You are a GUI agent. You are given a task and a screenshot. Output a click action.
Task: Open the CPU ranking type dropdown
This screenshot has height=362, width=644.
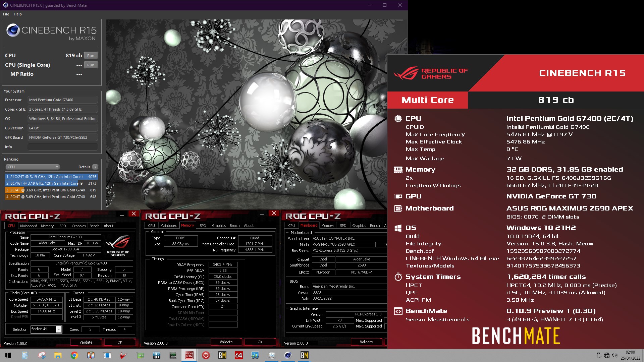pos(33,167)
